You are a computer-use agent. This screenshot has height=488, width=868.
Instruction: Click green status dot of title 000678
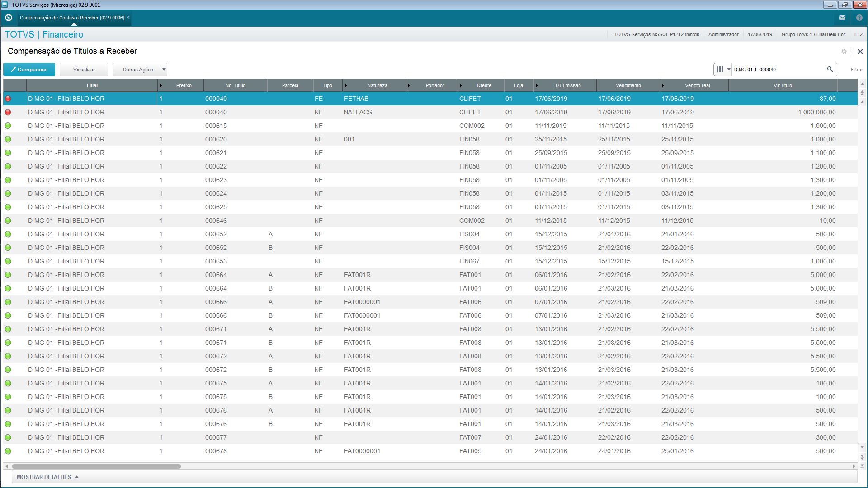click(x=8, y=451)
